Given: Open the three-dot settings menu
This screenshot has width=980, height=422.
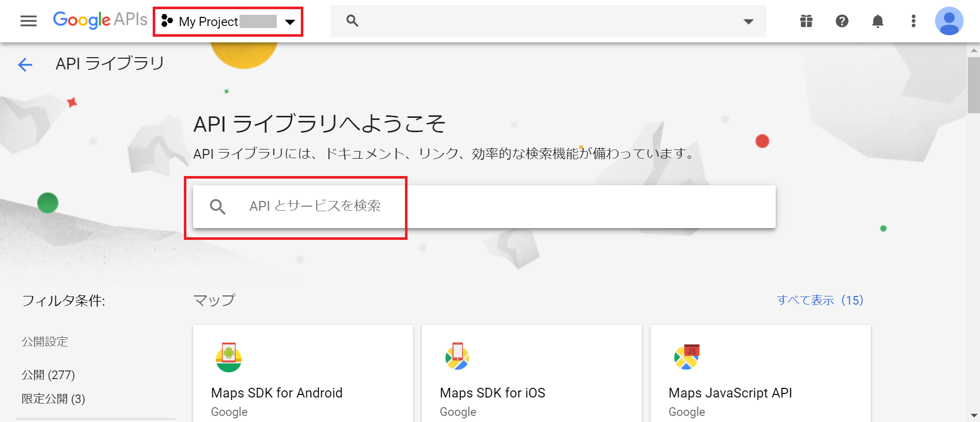Looking at the screenshot, I should coord(914,21).
